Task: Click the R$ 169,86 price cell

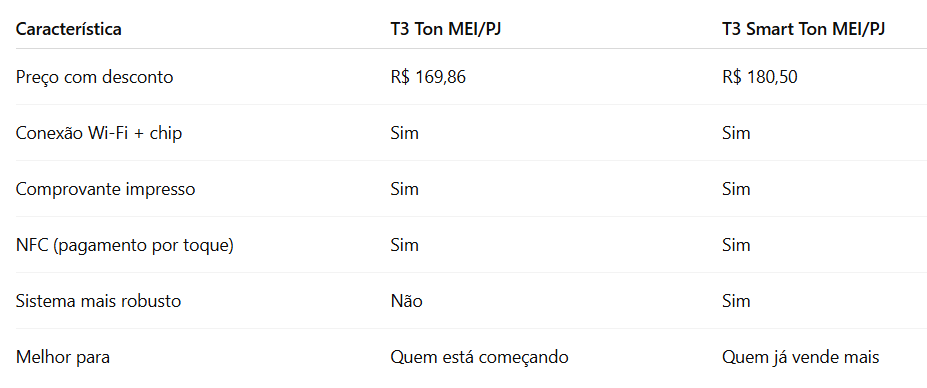Action: pos(427,77)
